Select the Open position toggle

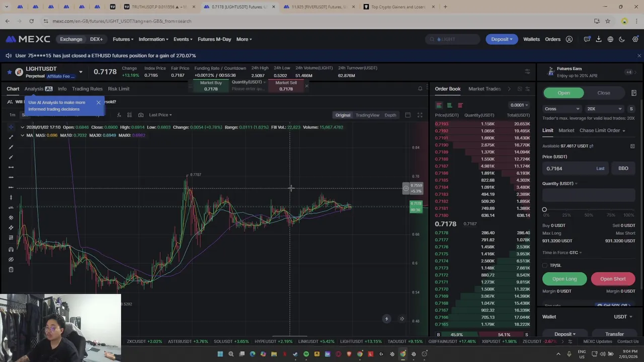pyautogui.click(x=563, y=93)
